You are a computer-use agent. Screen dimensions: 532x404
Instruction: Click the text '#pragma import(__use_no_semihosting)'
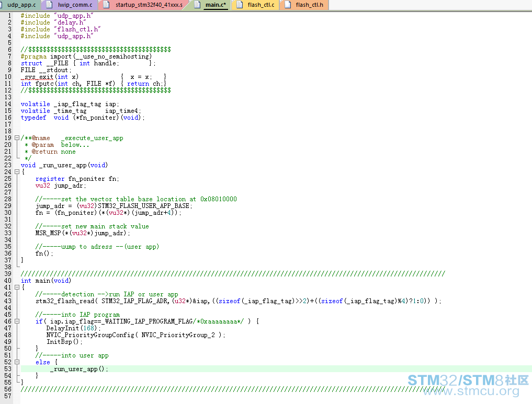coord(86,56)
